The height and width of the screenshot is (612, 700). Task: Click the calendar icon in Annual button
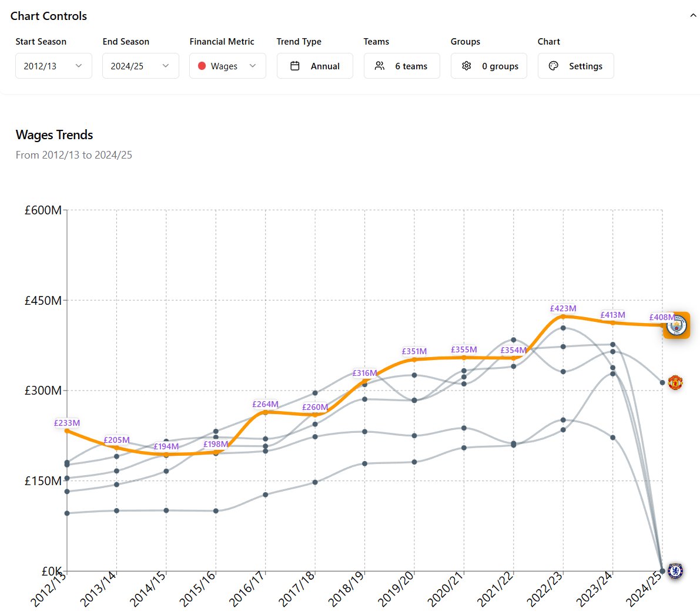click(294, 66)
